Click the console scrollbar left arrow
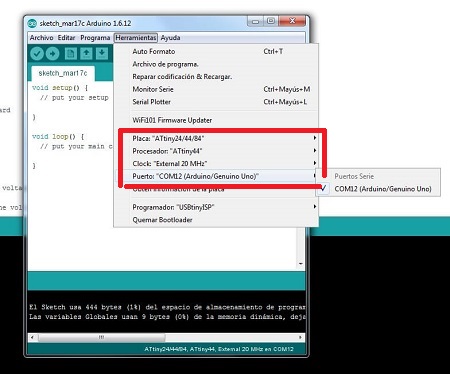The height and width of the screenshot is (374, 450). click(x=32, y=337)
